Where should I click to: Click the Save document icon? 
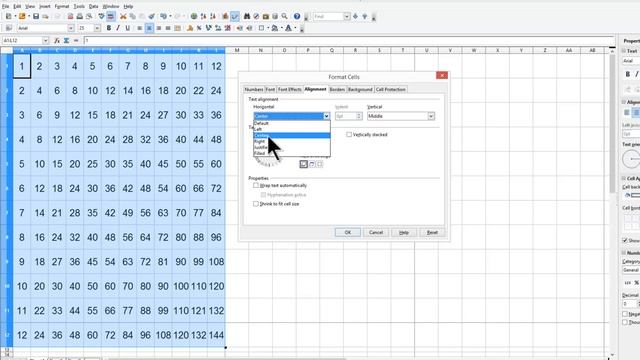36,16
